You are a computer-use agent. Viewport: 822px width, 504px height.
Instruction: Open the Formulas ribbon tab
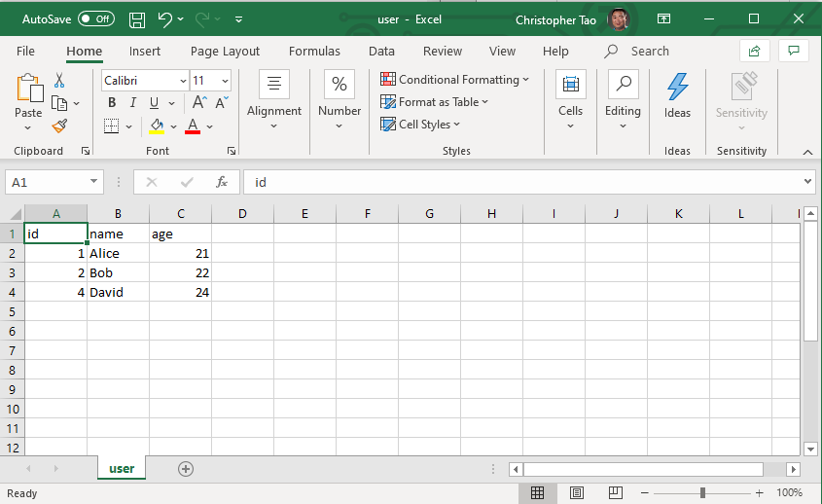click(x=314, y=51)
